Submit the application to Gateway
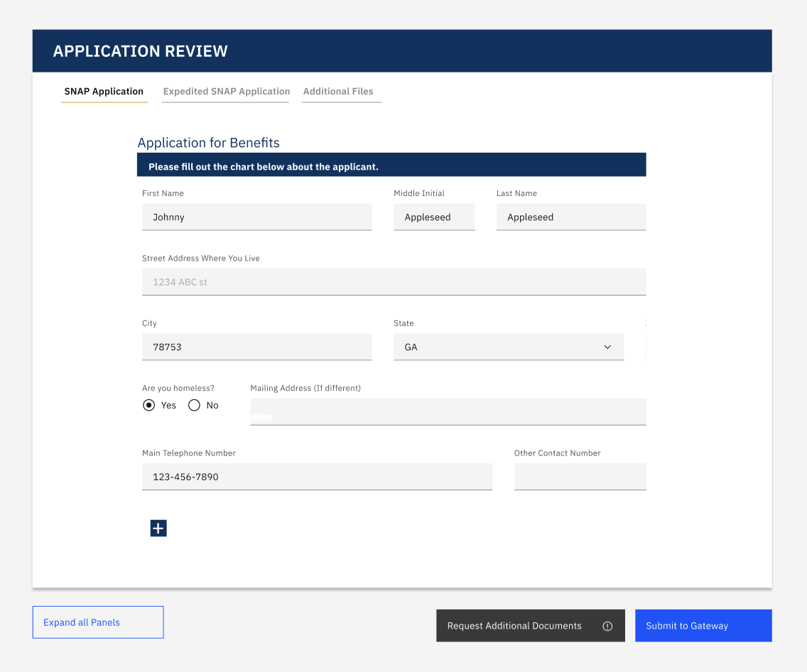This screenshot has width=807, height=672. (x=703, y=626)
